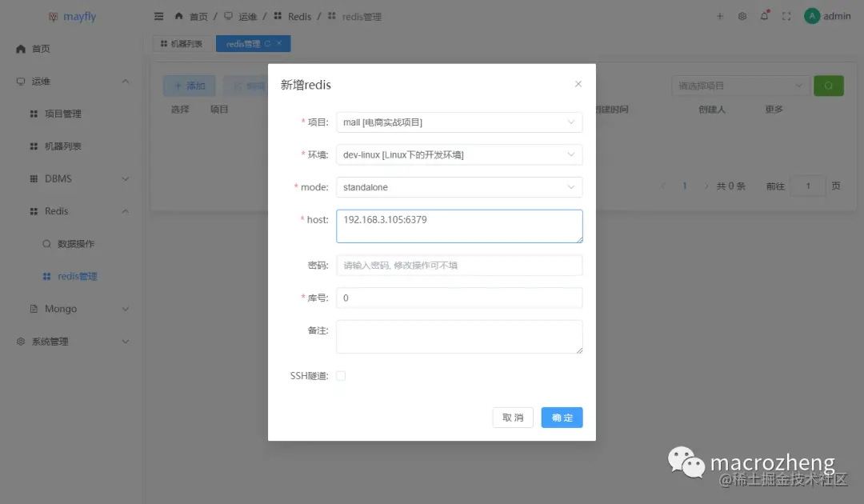Click the plus icon in top bar
Image resolution: width=864 pixels, height=504 pixels.
pos(720,17)
